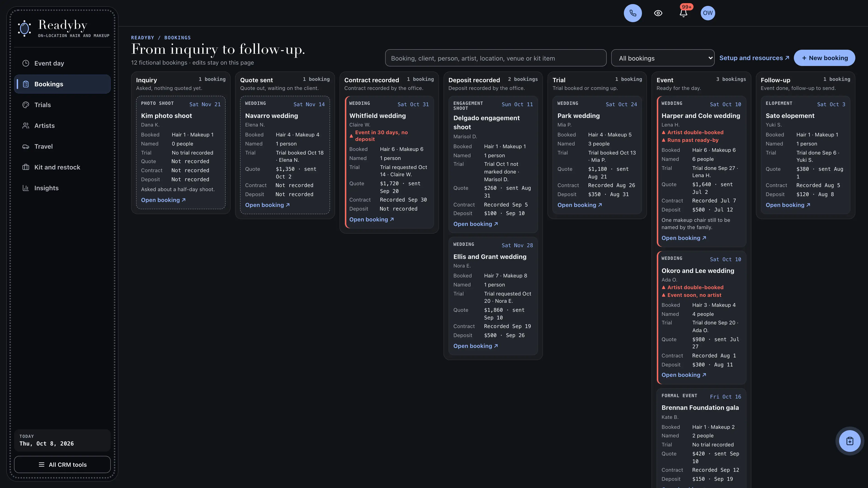Click the Inquiry column heading
The image size is (868, 488).
click(x=146, y=80)
